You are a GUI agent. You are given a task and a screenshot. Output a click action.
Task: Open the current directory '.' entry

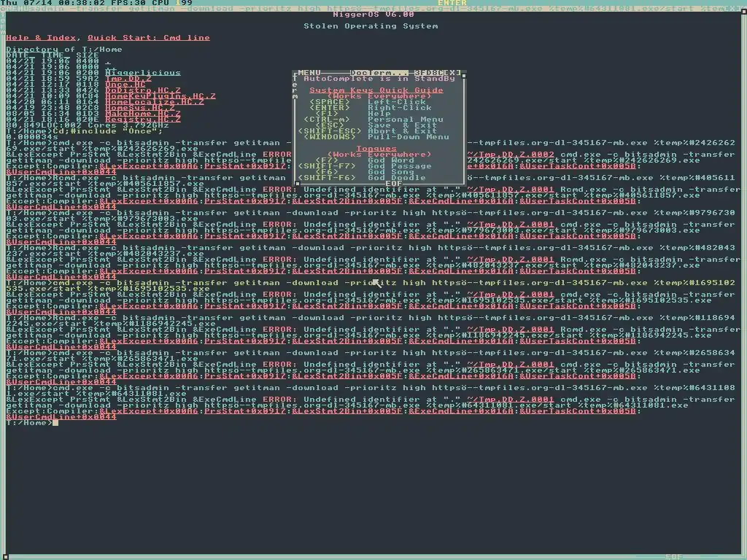click(x=108, y=61)
